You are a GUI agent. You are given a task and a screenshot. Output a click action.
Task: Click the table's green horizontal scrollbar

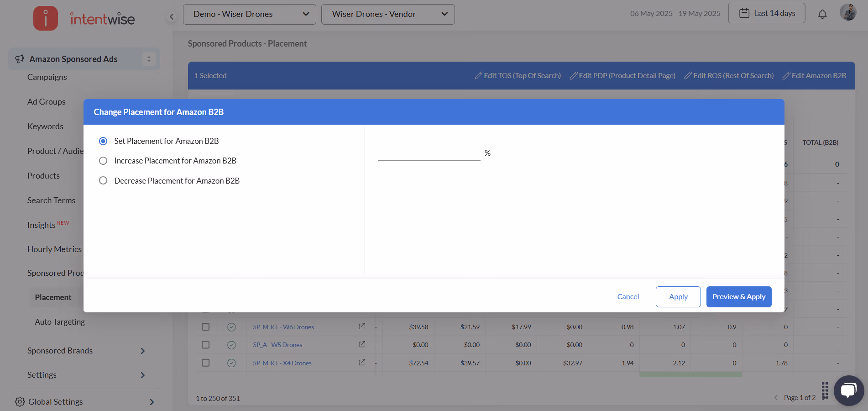coord(691,374)
